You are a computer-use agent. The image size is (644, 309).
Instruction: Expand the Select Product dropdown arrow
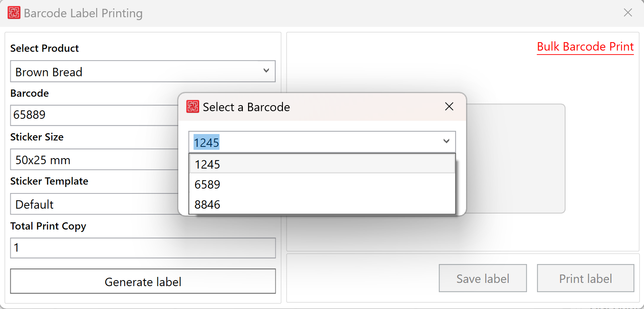tap(266, 71)
